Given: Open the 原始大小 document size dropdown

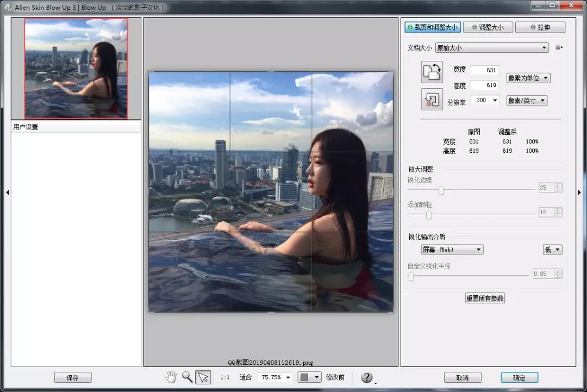Looking at the screenshot, I should click(492, 48).
